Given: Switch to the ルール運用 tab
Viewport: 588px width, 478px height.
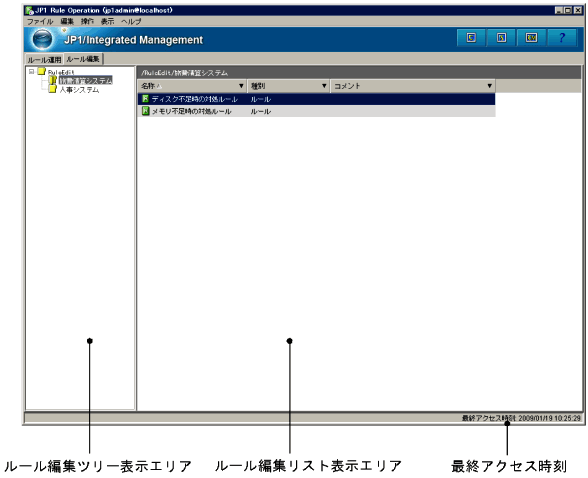Looking at the screenshot, I should point(44,60).
